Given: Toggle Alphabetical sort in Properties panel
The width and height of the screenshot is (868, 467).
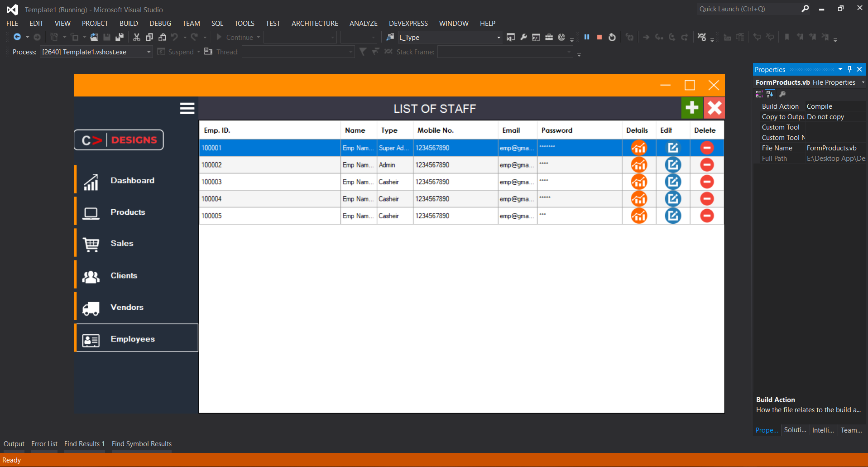Looking at the screenshot, I should pyautogui.click(x=770, y=94).
